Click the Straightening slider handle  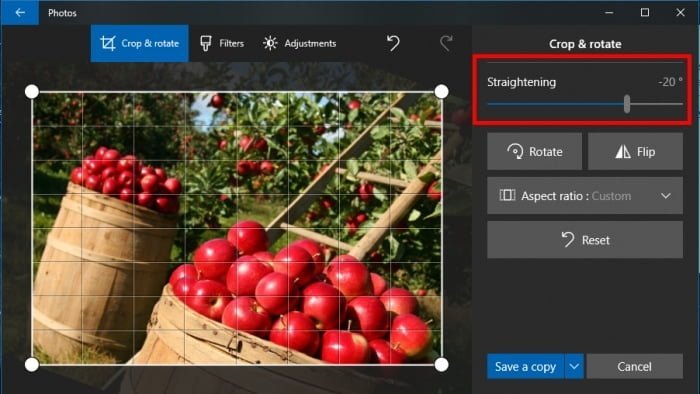(627, 104)
